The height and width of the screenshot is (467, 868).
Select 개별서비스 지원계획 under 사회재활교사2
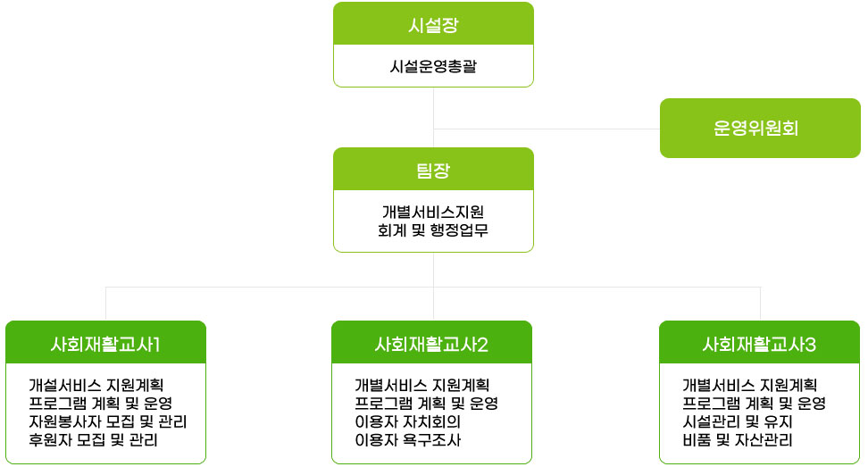(x=421, y=385)
